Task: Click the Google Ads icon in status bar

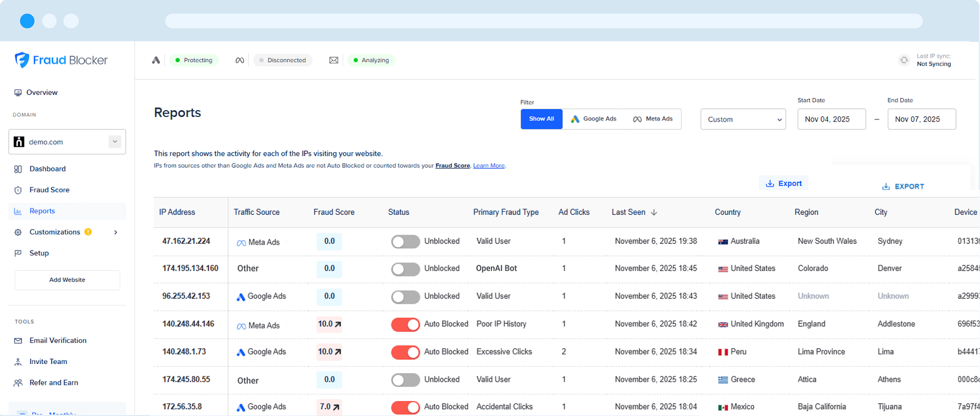Action: pyautogui.click(x=156, y=60)
